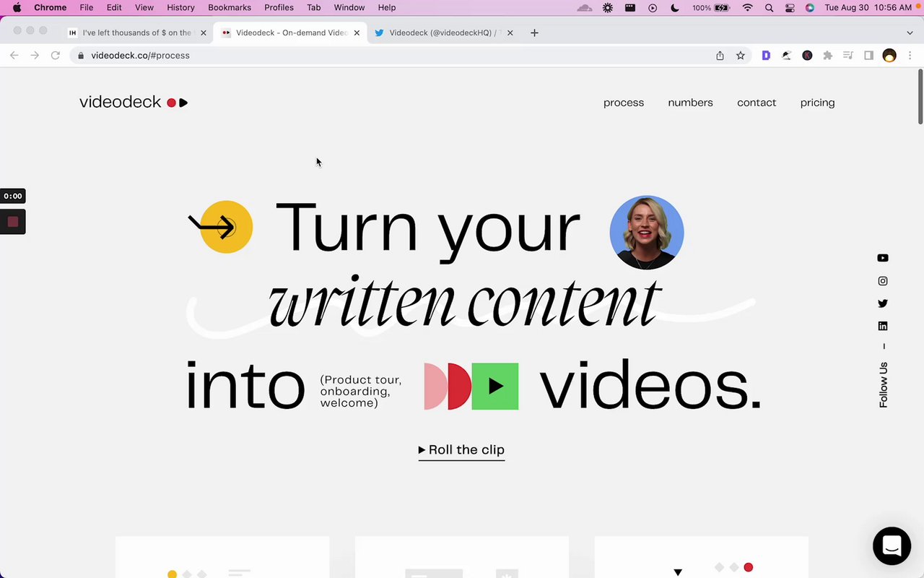Close the Indie Hackers tab

coord(204,33)
